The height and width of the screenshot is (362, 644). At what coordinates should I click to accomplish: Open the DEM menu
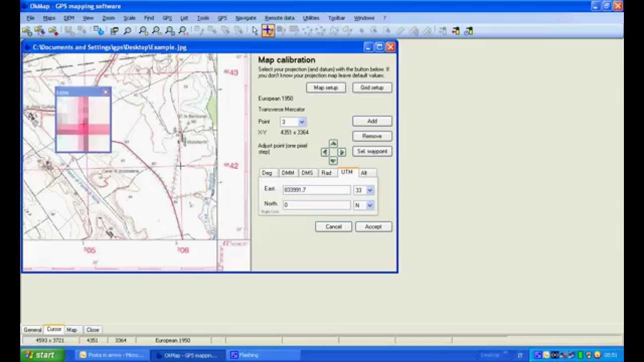tap(69, 18)
